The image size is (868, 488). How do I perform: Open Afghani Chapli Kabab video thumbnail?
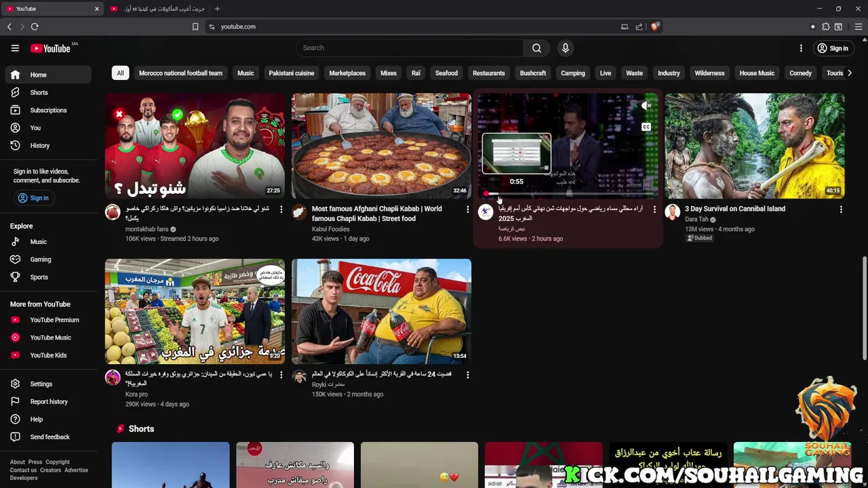381,146
